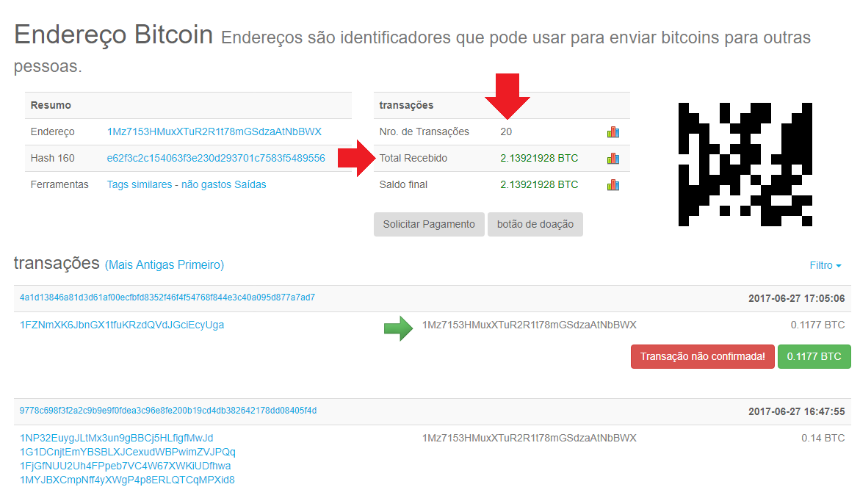
Task: Select timestamp 2017-06-27 17:05:06
Action: (x=796, y=298)
